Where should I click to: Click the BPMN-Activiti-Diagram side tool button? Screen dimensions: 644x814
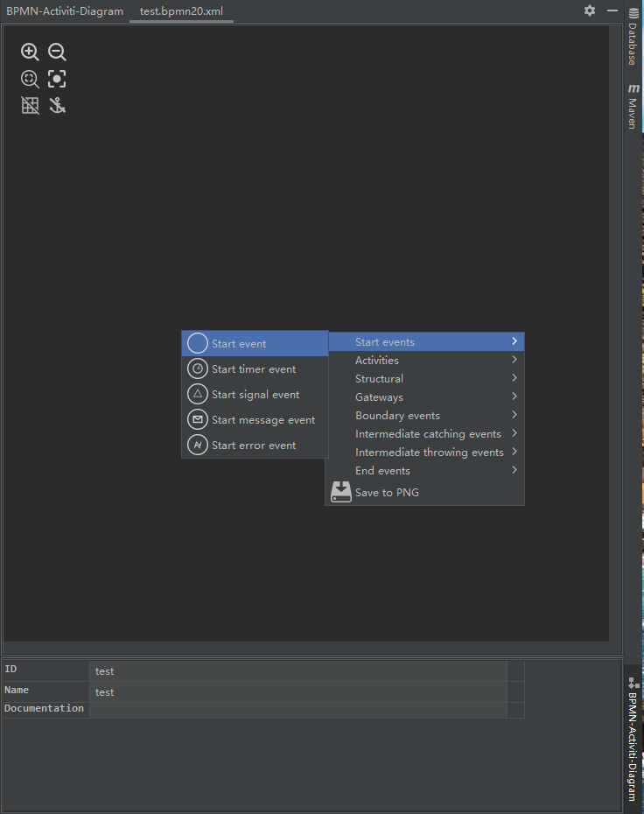[x=633, y=740]
